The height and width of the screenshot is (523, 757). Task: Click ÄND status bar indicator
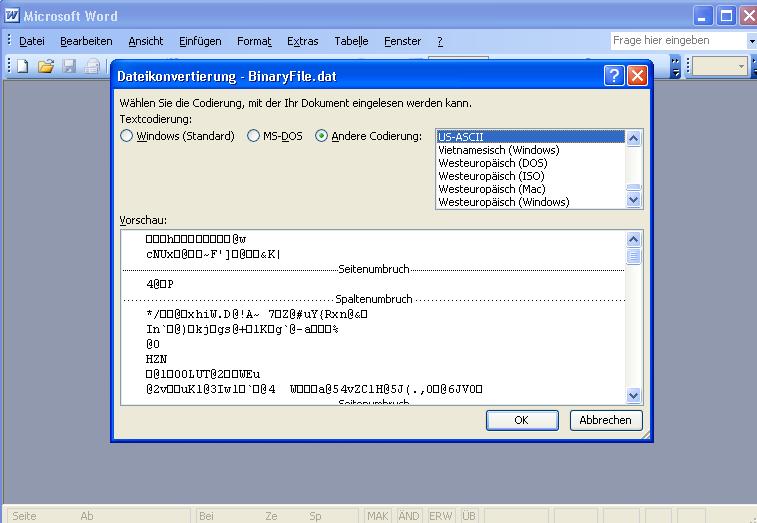pyautogui.click(x=408, y=516)
